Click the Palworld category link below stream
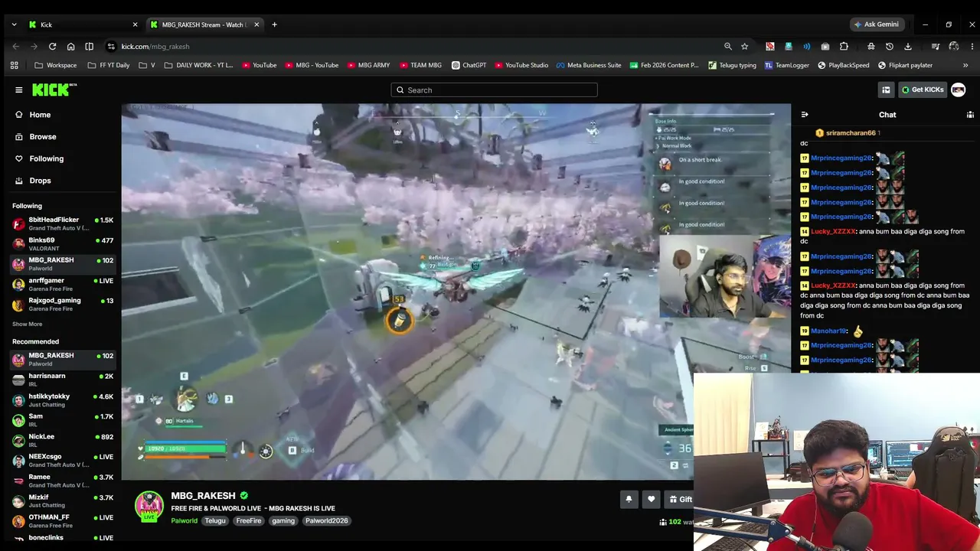 pos(184,521)
